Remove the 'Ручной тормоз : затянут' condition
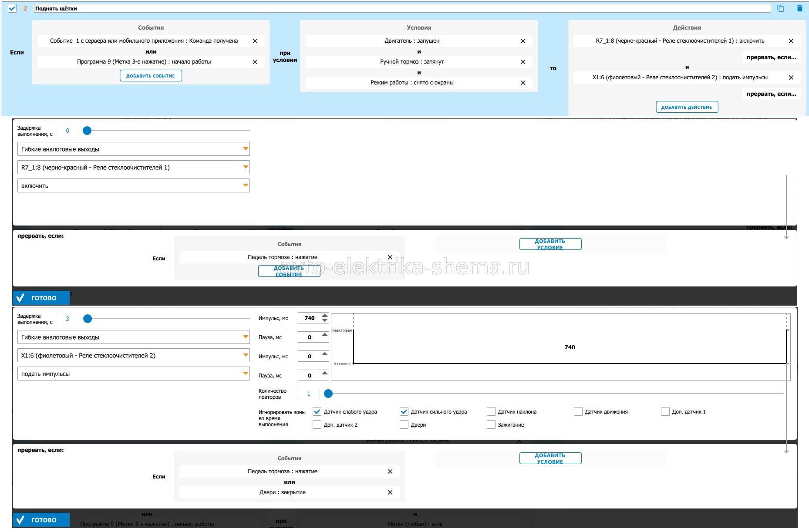 click(x=523, y=62)
